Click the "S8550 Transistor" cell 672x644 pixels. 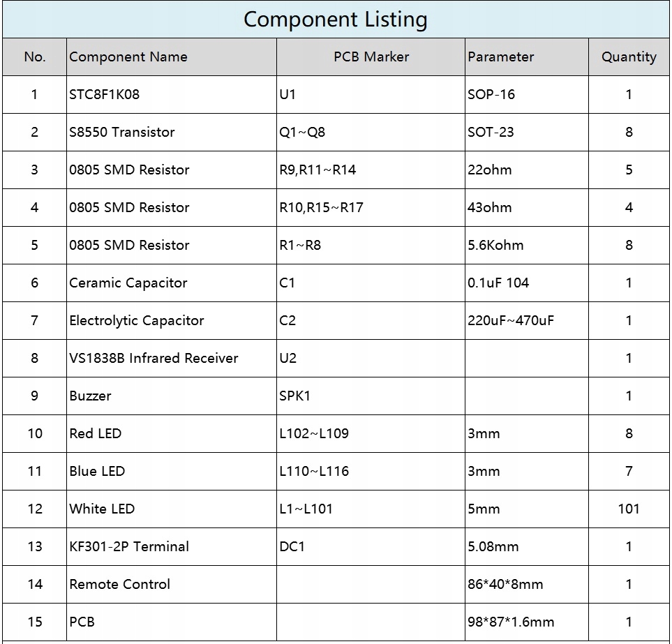click(122, 133)
